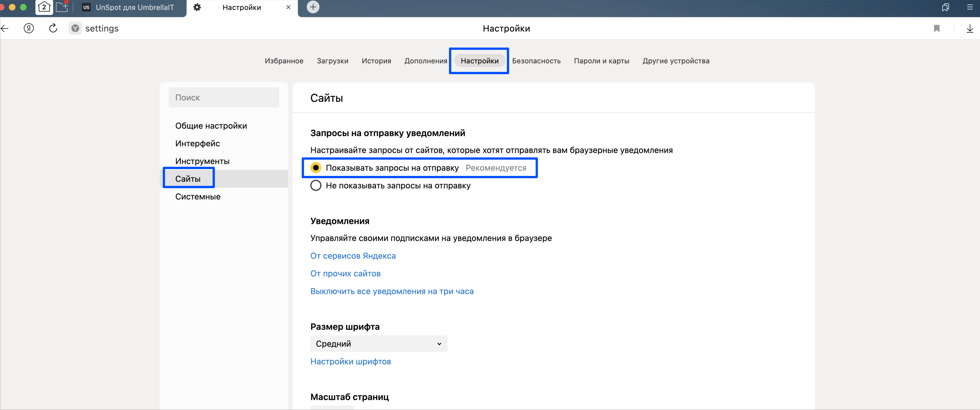980x410 pixels.
Task: Close the Настройки browser tab
Action: click(288, 7)
